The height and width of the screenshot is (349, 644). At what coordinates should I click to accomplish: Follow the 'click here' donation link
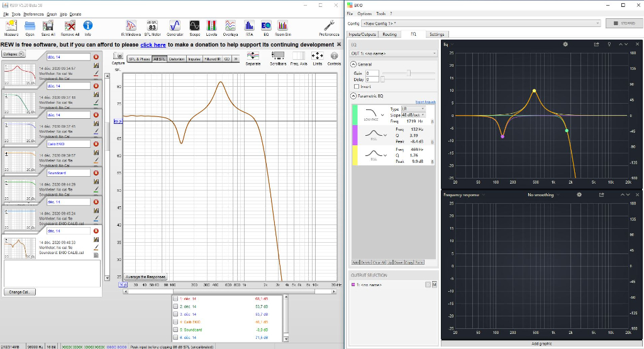click(153, 45)
